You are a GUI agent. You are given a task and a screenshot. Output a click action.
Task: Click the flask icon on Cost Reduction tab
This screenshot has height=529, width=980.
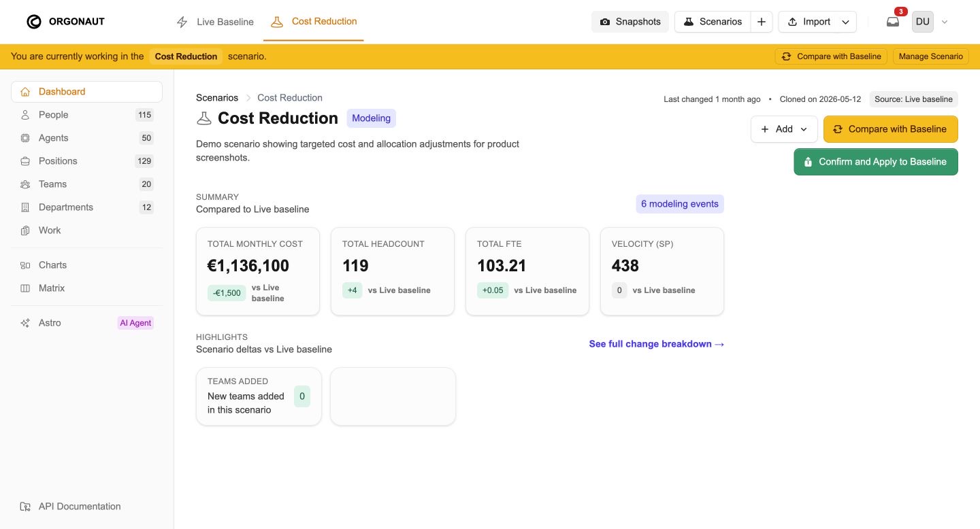(x=276, y=22)
